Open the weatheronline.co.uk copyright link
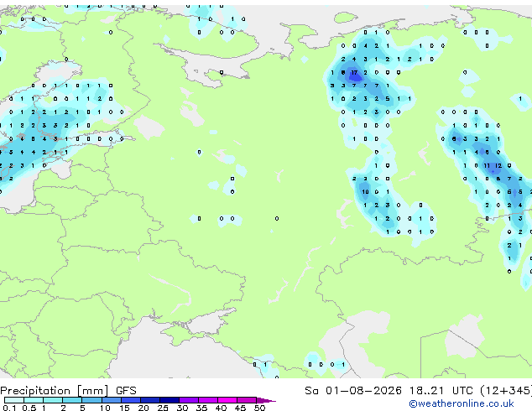The image size is (532, 411). tap(462, 403)
